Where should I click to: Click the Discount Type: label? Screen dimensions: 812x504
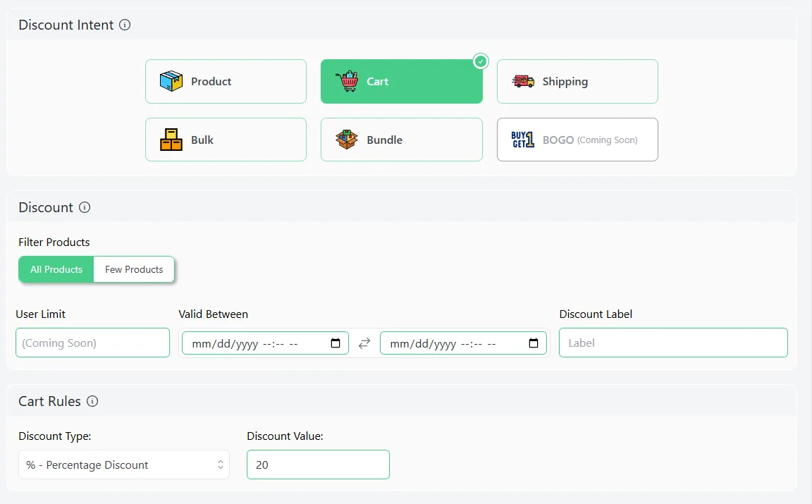coord(55,436)
